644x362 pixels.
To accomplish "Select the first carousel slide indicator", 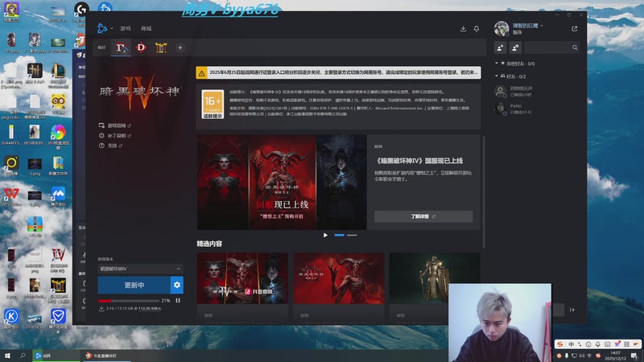I will pyautogui.click(x=339, y=235).
